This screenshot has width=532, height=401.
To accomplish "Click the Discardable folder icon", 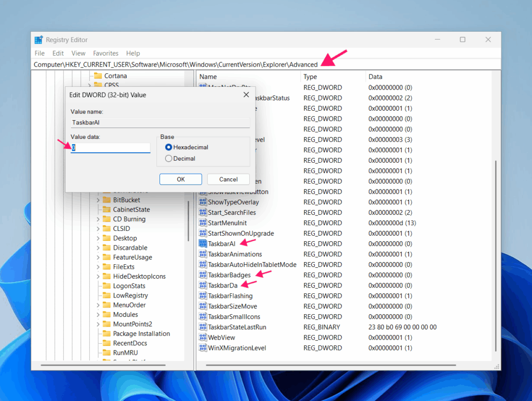I will (107, 248).
